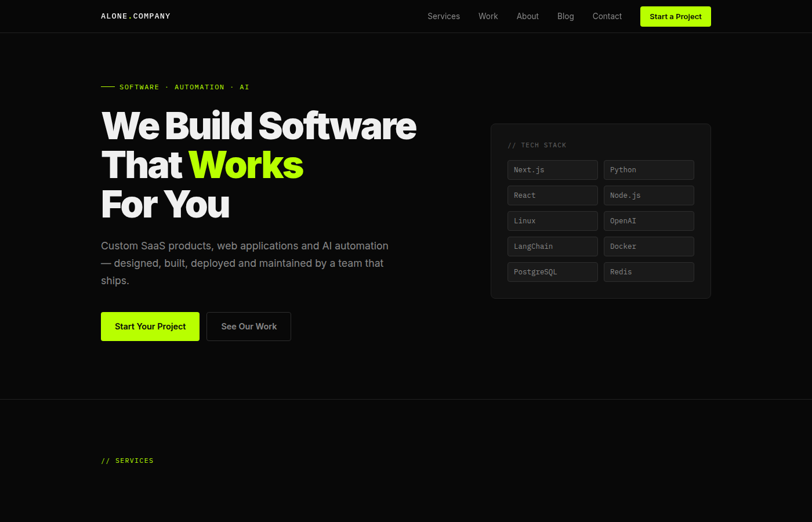Select the Python tech stack tag
This screenshot has height=522, width=812.
click(648, 169)
